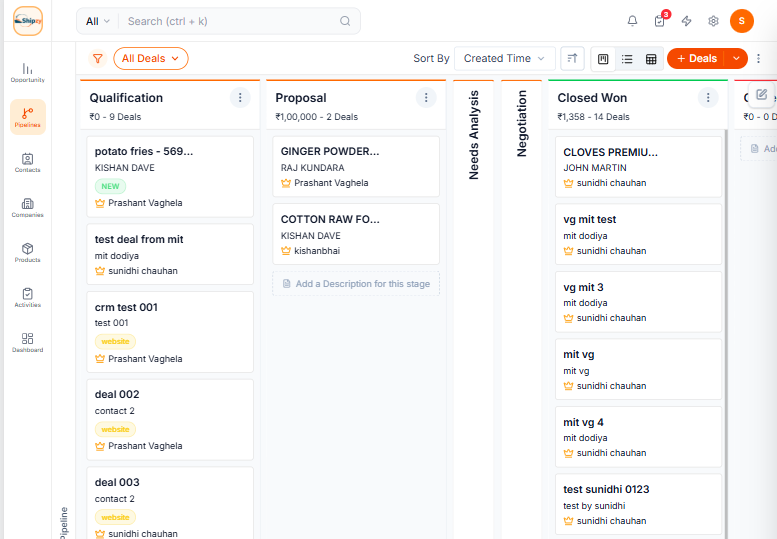Open the Qualification stage options menu

click(240, 98)
